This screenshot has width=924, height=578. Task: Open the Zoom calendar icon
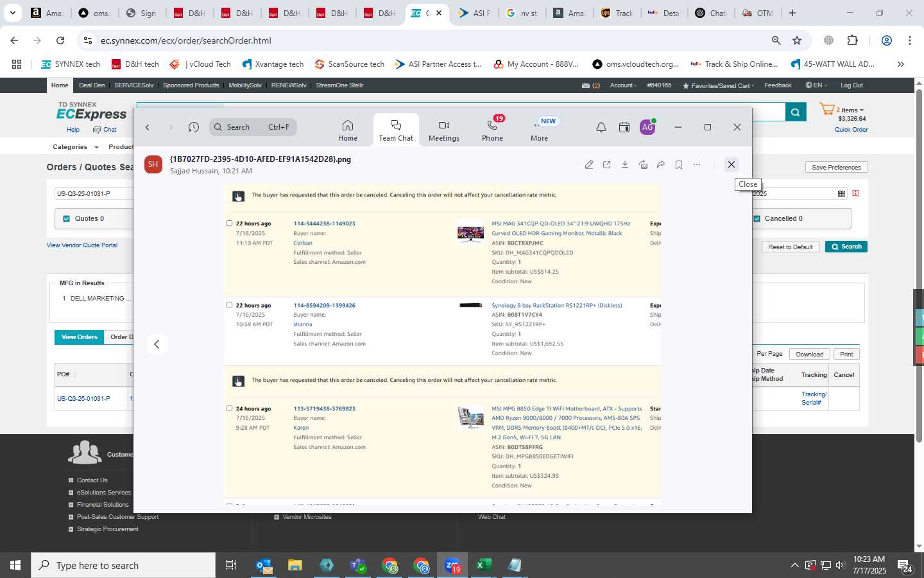[x=624, y=127]
